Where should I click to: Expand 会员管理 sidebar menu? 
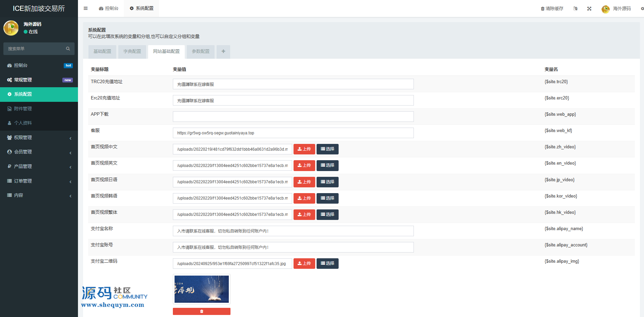click(39, 152)
